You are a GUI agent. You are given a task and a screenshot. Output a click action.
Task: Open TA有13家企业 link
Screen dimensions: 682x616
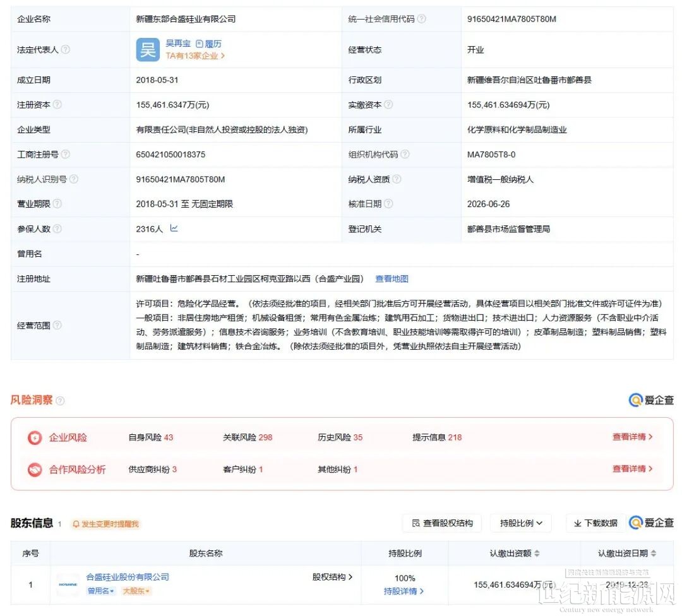195,56
